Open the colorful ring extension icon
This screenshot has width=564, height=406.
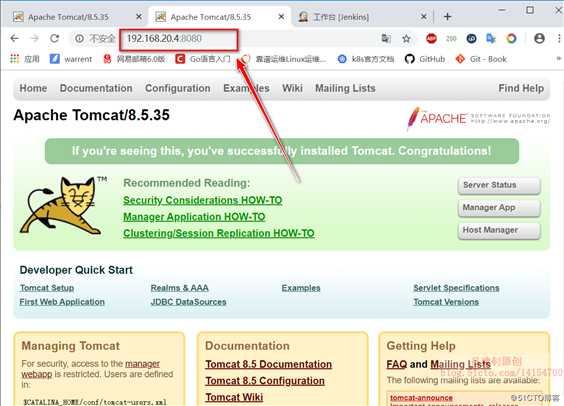(x=511, y=38)
